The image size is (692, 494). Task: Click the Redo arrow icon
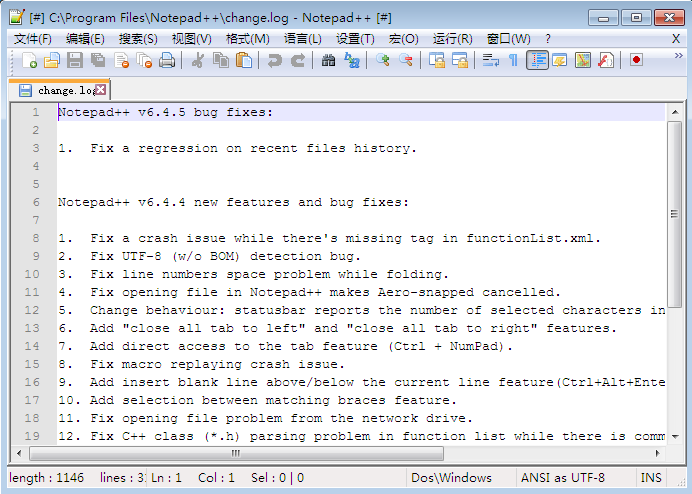(298, 60)
